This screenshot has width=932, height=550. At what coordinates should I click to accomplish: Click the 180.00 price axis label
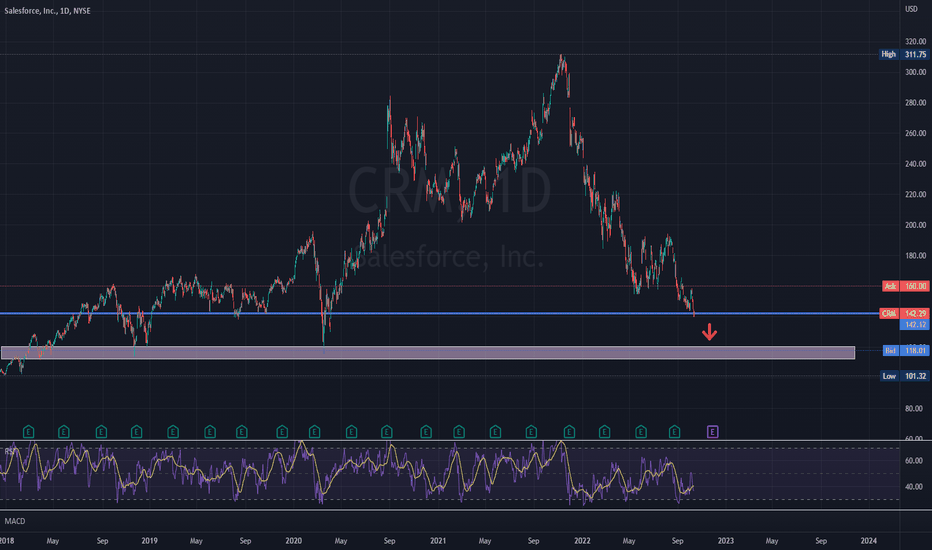tap(915, 256)
